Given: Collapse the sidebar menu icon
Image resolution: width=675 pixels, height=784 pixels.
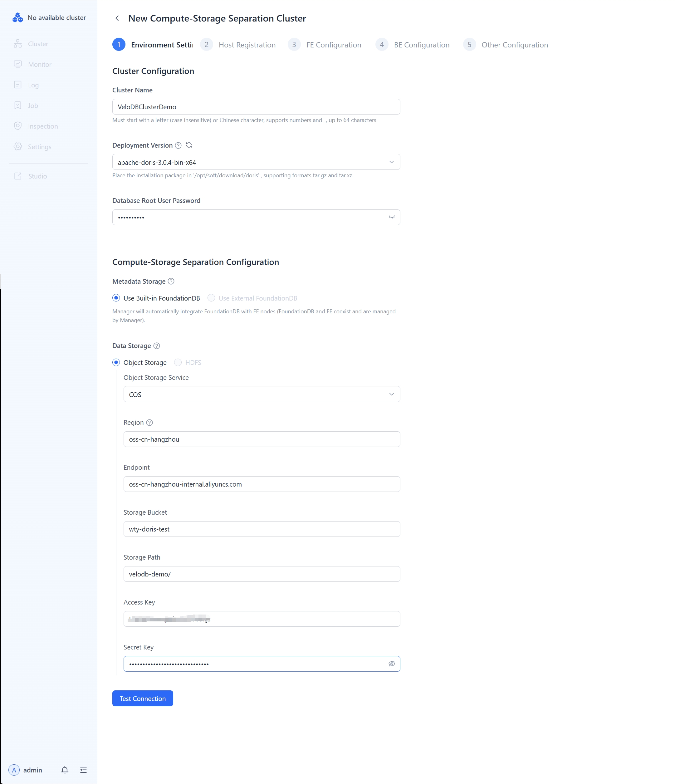Looking at the screenshot, I should pos(84,770).
